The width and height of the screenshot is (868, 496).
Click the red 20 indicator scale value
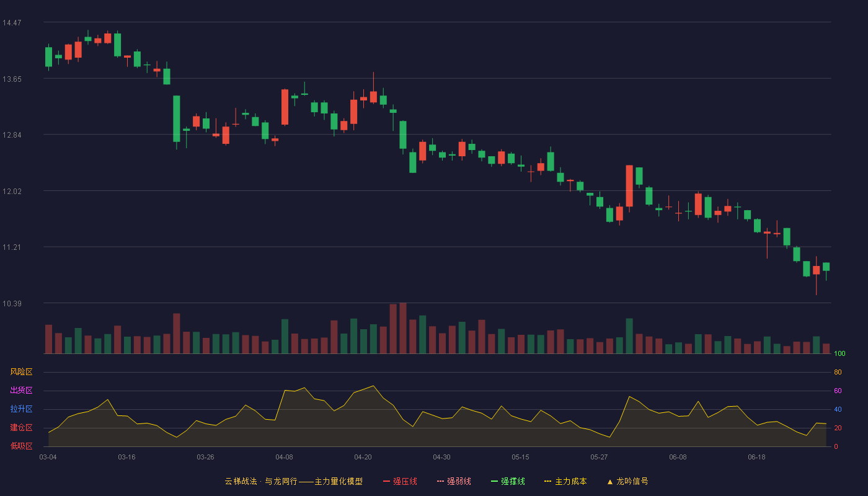pos(838,428)
